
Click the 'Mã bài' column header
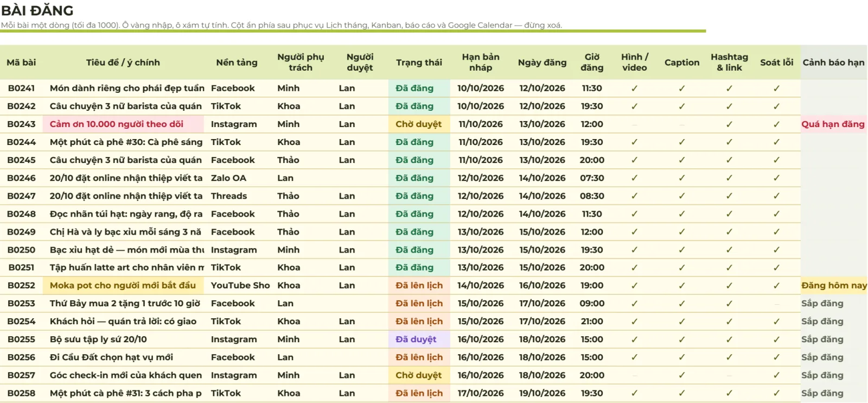point(21,62)
